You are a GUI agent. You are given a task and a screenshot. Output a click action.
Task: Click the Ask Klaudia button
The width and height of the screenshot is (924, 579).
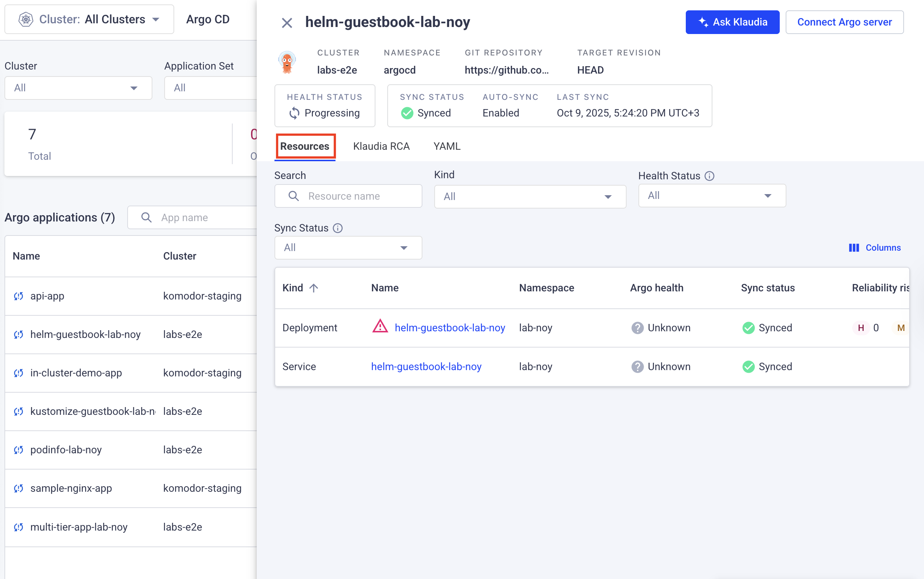732,22
